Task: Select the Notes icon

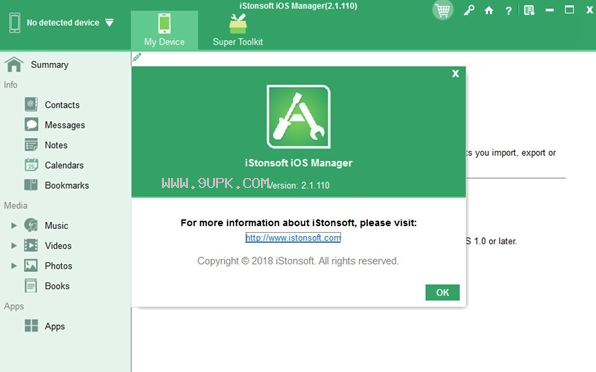Action: tap(31, 144)
